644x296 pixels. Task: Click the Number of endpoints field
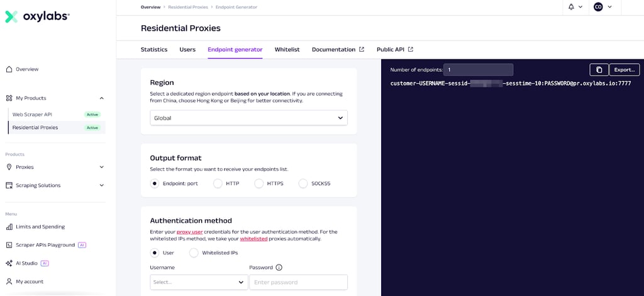[x=479, y=70]
